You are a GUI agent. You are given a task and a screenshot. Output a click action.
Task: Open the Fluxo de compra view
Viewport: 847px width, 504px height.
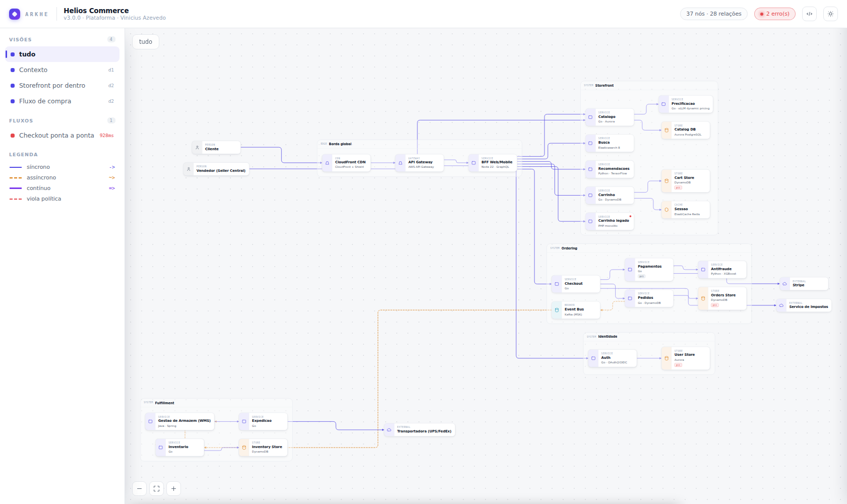pos(63,101)
